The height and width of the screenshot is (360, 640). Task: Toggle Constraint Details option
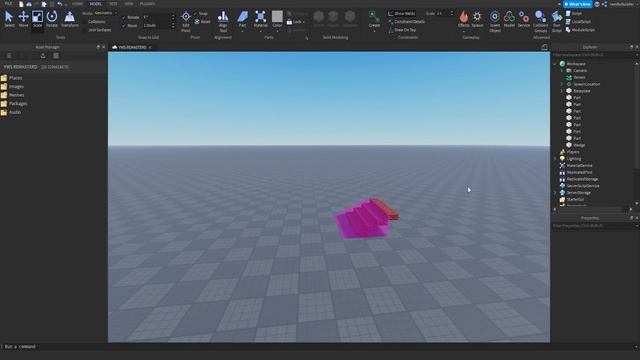click(x=406, y=22)
